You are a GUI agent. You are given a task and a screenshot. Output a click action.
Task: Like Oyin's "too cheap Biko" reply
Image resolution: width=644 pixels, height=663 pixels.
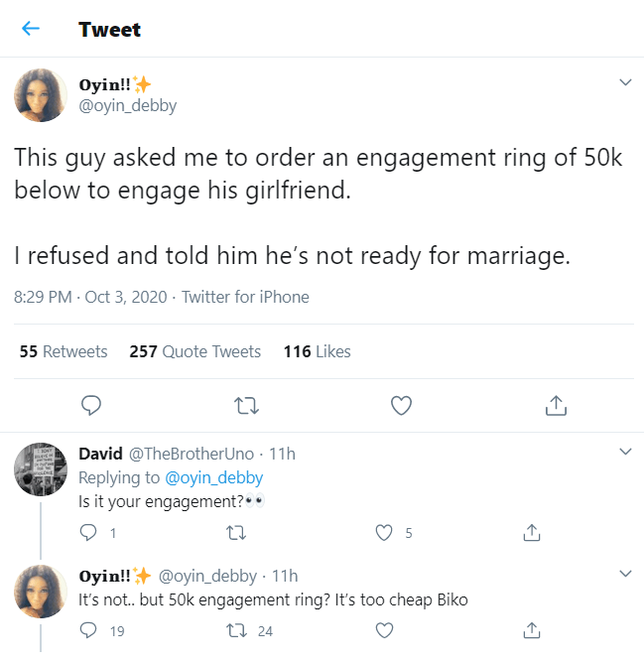pos(384,630)
